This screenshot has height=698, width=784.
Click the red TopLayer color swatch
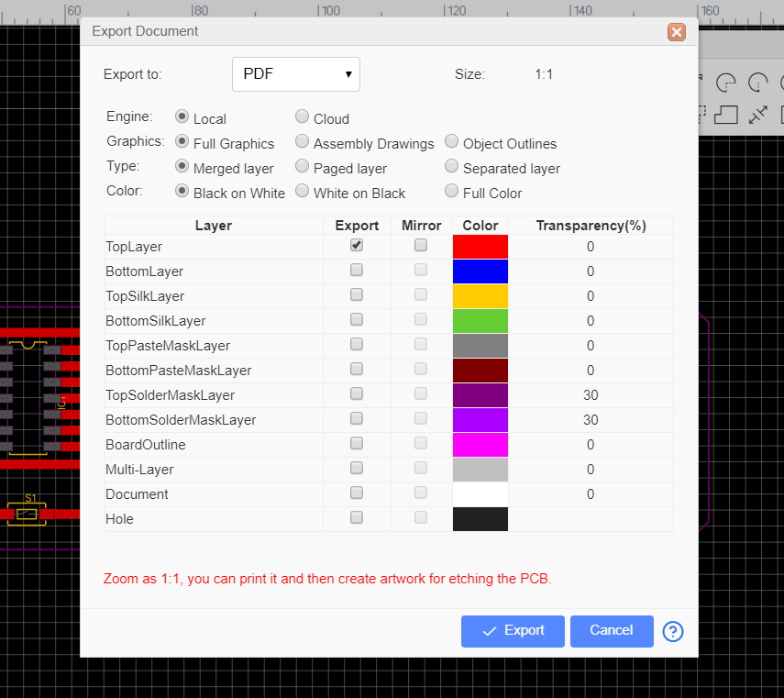pos(480,247)
